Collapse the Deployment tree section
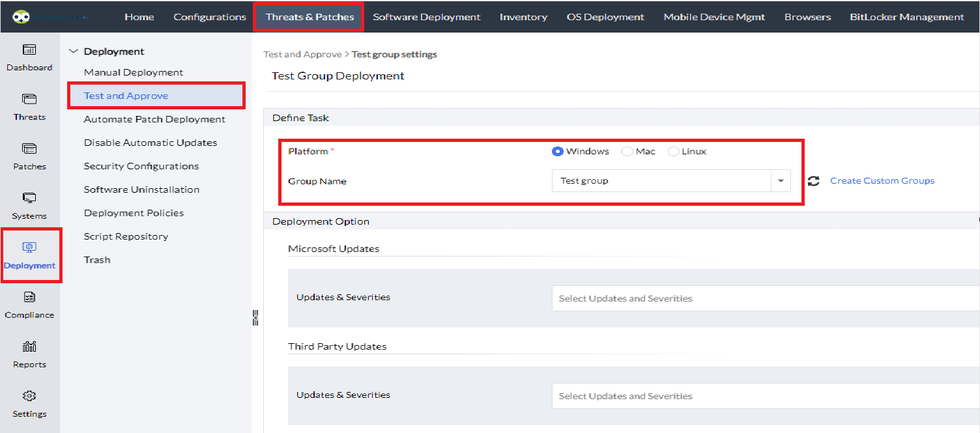The image size is (980, 433). pyautogui.click(x=73, y=51)
